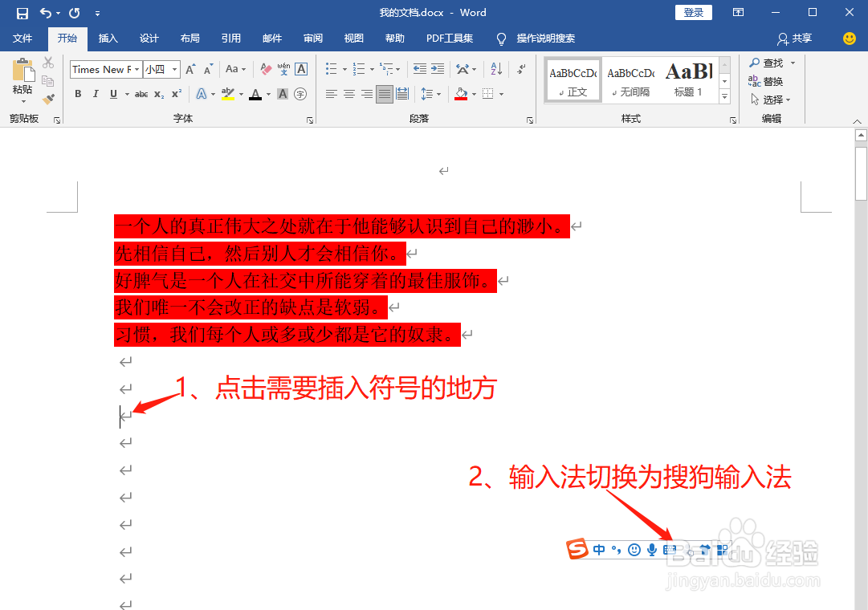Image resolution: width=868 pixels, height=610 pixels.
Task: Toggle the Show/Hide paragraph marks button
Action: coord(521,69)
